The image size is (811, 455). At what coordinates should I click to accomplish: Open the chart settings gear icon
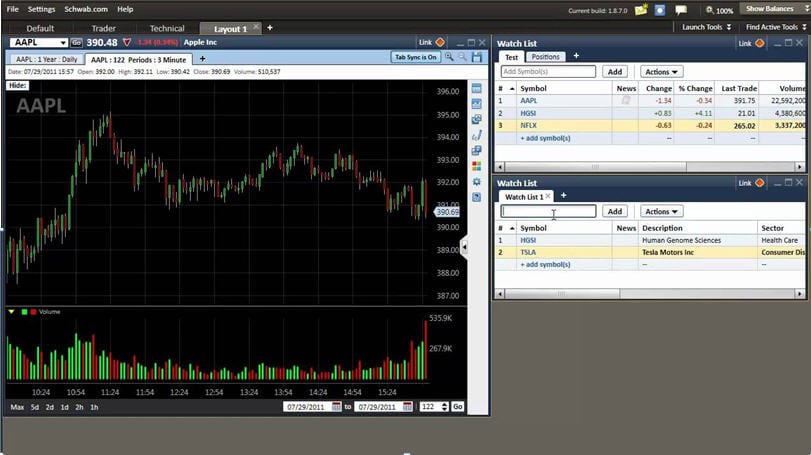pos(477,181)
